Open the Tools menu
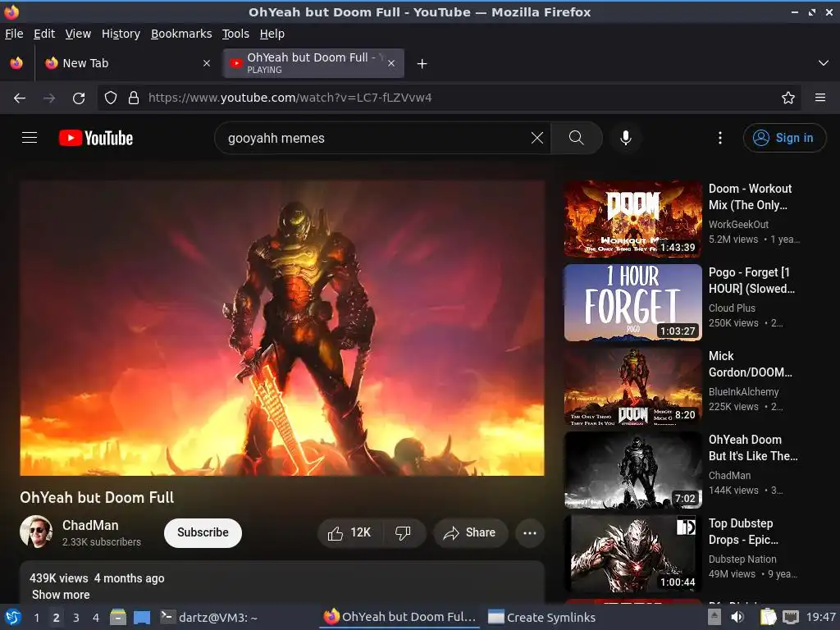Viewport: 840px width, 630px height. 235,34
